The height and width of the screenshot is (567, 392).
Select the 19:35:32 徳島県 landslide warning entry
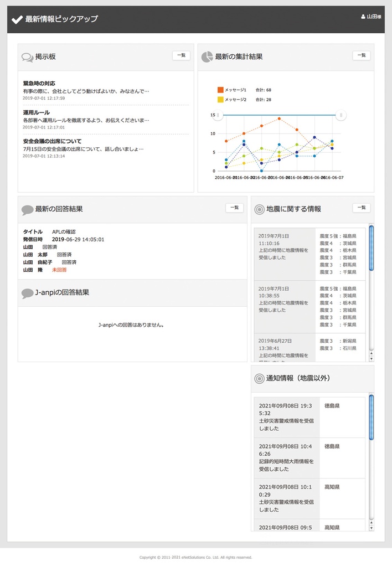(310, 417)
